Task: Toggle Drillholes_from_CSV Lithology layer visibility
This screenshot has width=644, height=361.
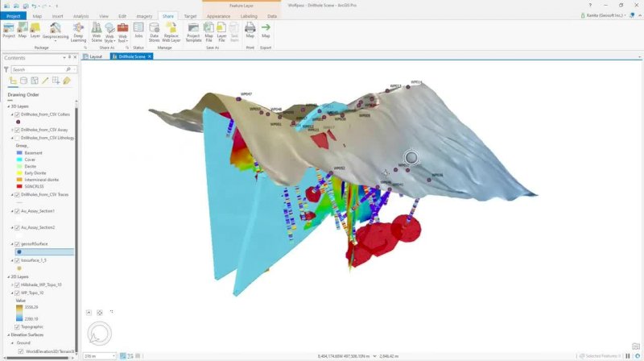Action: [x=17, y=138]
